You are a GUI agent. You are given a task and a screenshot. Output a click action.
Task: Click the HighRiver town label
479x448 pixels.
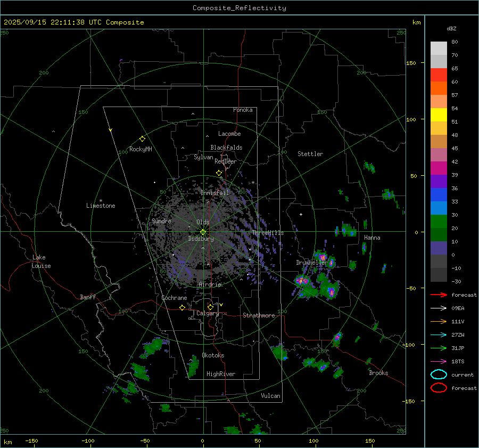pos(221,374)
